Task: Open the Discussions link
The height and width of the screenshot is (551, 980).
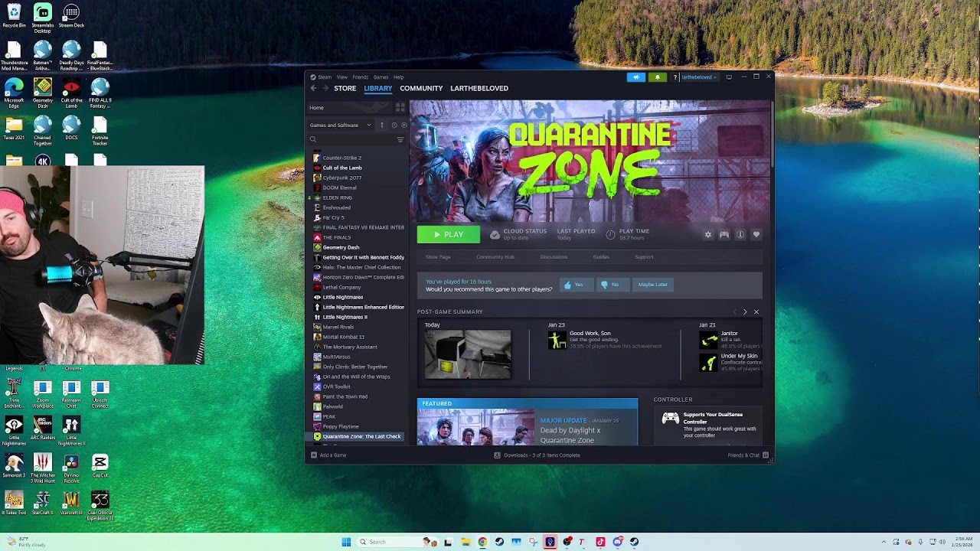Action: point(554,257)
